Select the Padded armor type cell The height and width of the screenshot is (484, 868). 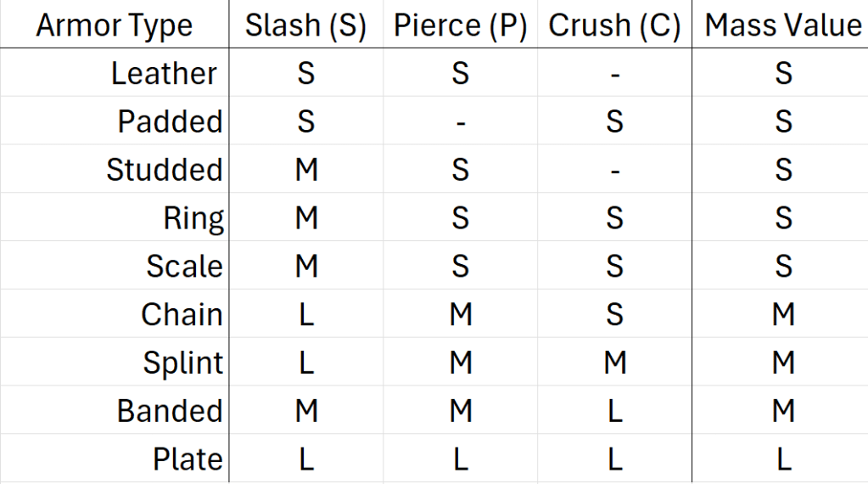pos(170,121)
